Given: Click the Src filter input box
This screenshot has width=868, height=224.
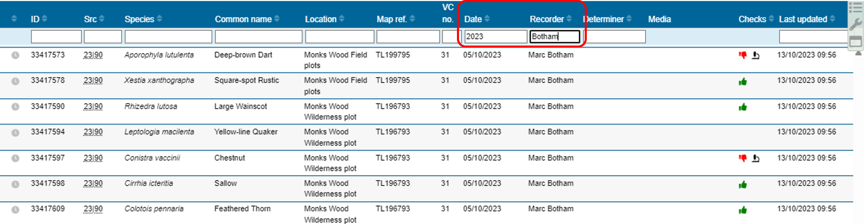Looking at the screenshot, I should pos(103,36).
